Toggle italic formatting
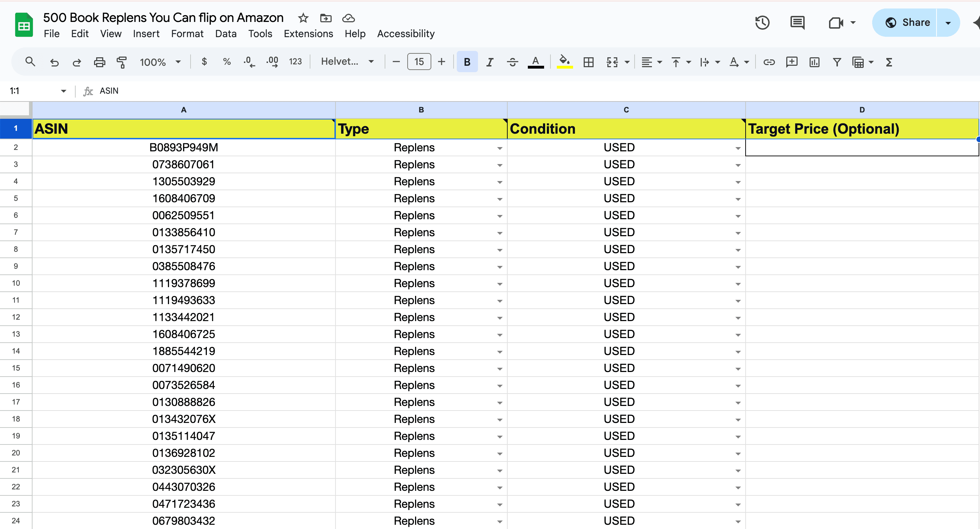 (x=490, y=62)
